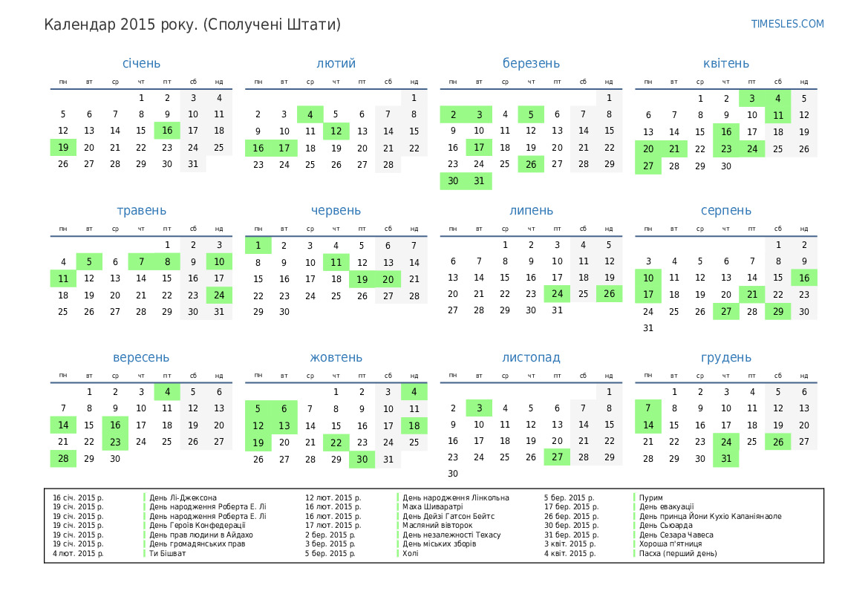The width and height of the screenshot is (868, 614).
Task: Select highlighted 28 in вересень
Action: (x=63, y=459)
